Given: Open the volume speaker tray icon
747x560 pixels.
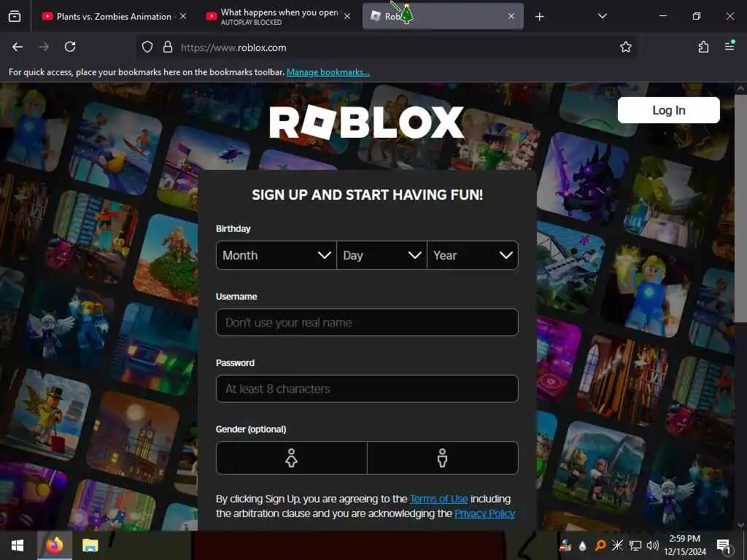Looking at the screenshot, I should [x=653, y=545].
